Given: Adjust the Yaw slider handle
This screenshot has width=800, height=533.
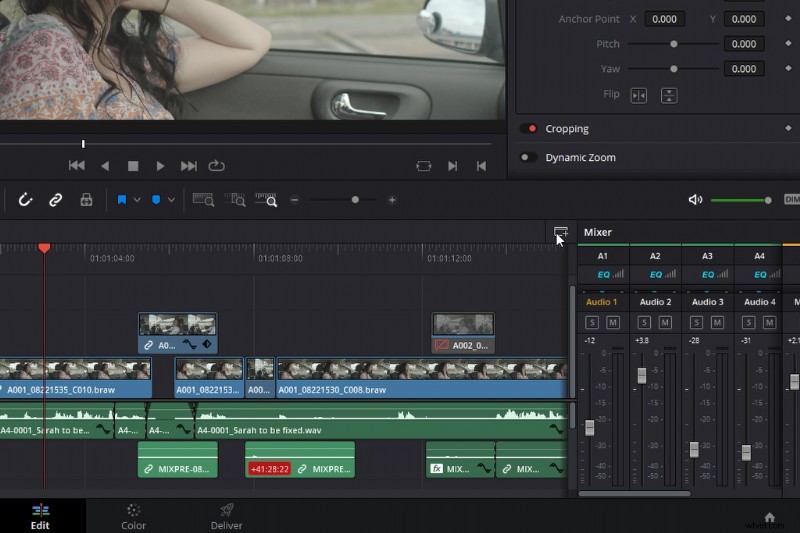Looking at the screenshot, I should coord(673,69).
